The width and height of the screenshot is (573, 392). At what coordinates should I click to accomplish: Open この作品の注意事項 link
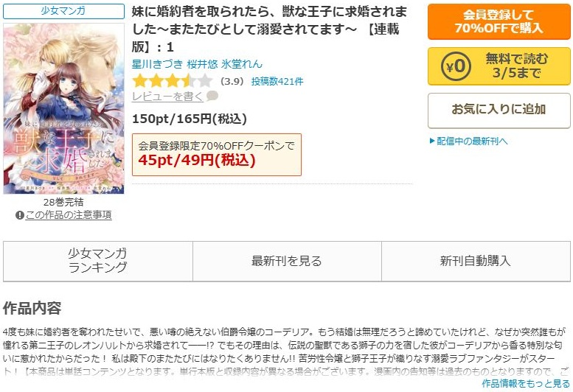[x=69, y=215]
